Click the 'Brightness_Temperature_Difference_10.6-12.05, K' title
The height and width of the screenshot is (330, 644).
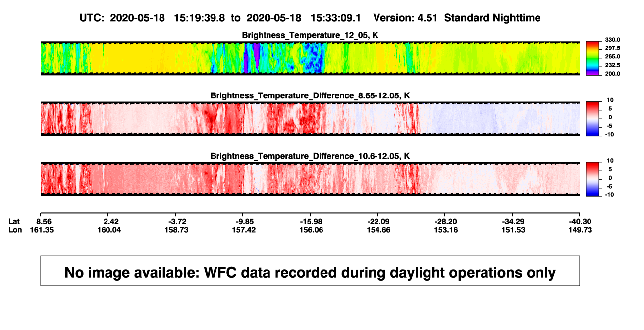tap(310, 156)
